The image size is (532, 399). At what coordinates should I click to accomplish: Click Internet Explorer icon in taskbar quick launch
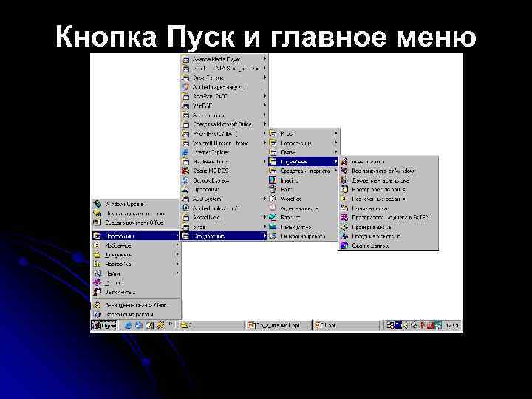coord(128,325)
